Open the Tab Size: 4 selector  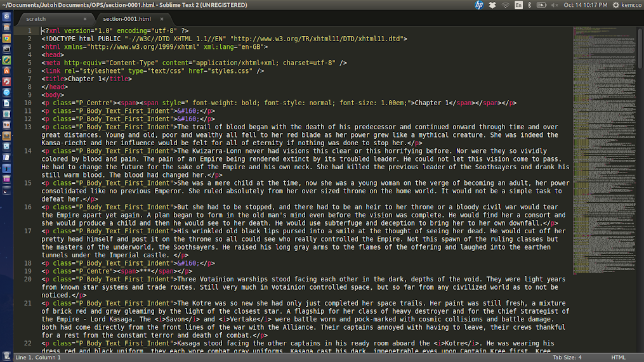pos(567,358)
